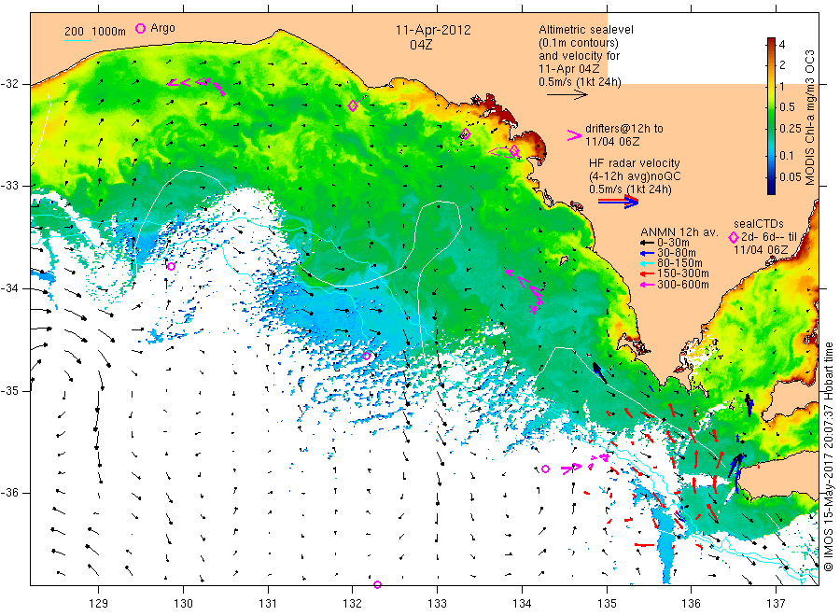Select seal CTD diamond near 32.2S 132E

pyautogui.click(x=353, y=105)
